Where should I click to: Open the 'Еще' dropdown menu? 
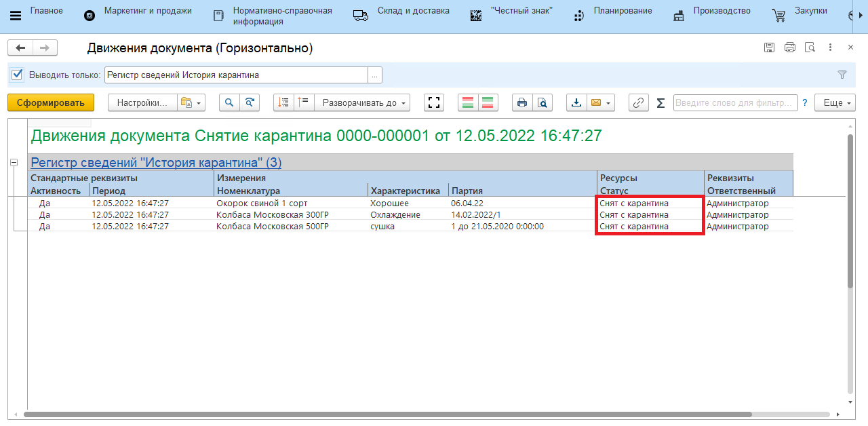[835, 102]
